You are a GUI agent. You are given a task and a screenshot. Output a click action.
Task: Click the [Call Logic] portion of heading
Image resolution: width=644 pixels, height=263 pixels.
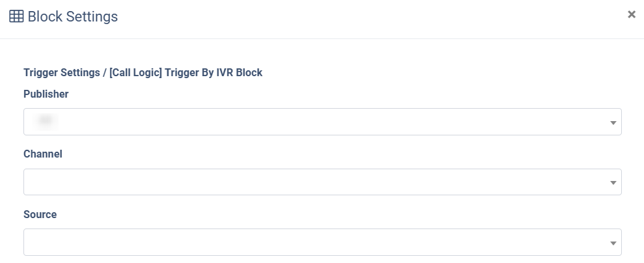[x=135, y=73]
